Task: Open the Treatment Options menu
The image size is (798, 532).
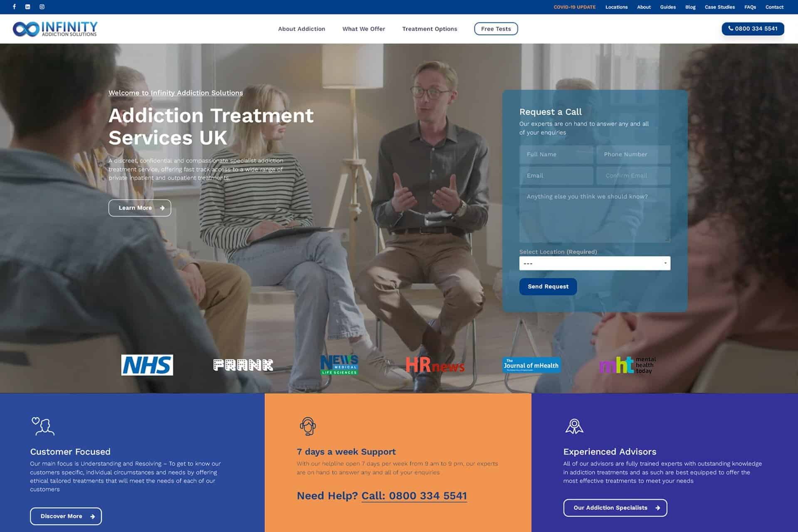Action: point(430,29)
